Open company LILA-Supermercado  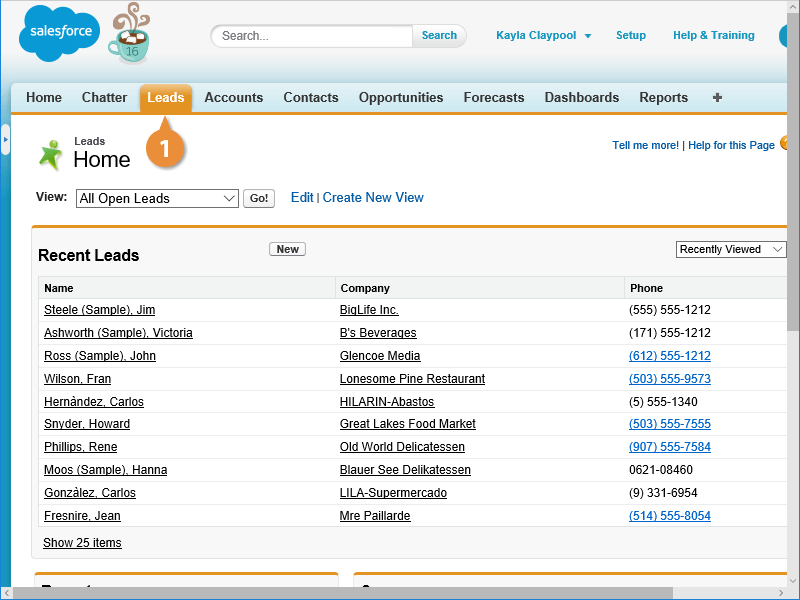393,493
